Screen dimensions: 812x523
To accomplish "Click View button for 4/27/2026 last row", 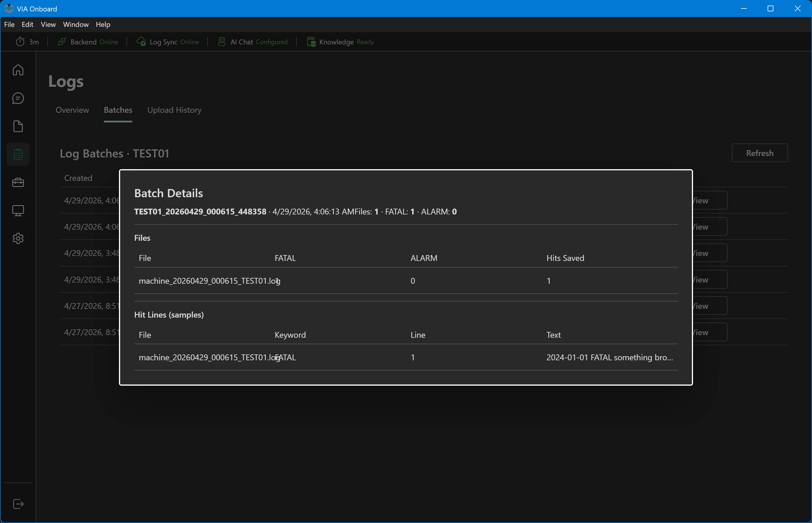I will point(709,332).
